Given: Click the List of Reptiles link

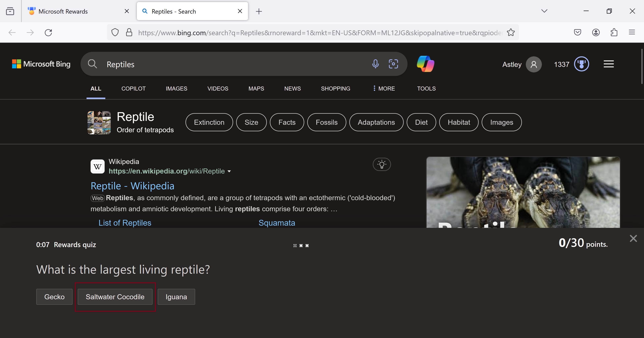Looking at the screenshot, I should tap(125, 222).
